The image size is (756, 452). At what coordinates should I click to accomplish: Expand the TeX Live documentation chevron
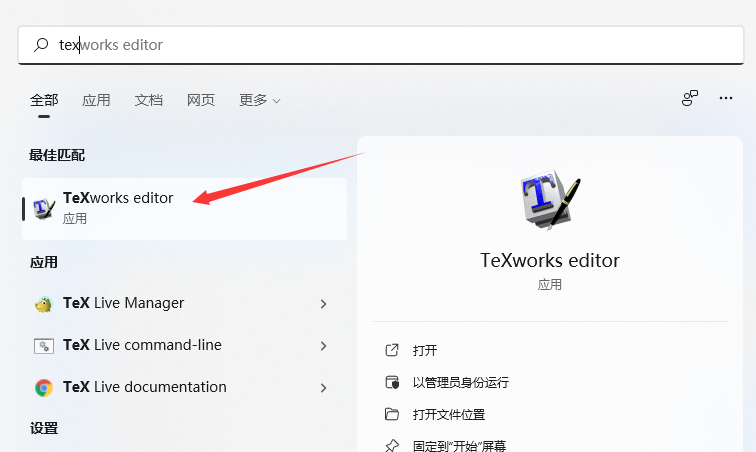click(324, 388)
